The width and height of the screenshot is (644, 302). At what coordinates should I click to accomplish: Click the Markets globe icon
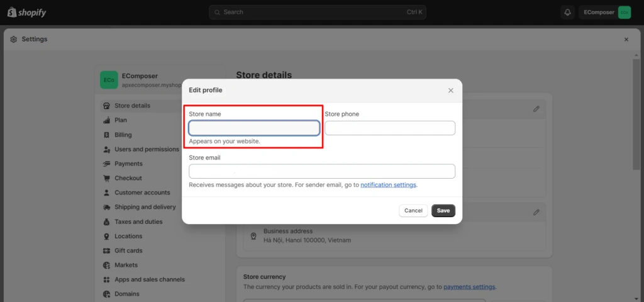107,265
